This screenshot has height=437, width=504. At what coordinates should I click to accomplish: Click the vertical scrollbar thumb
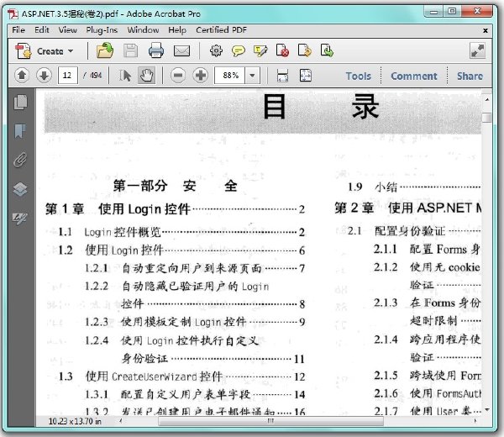pos(486,118)
